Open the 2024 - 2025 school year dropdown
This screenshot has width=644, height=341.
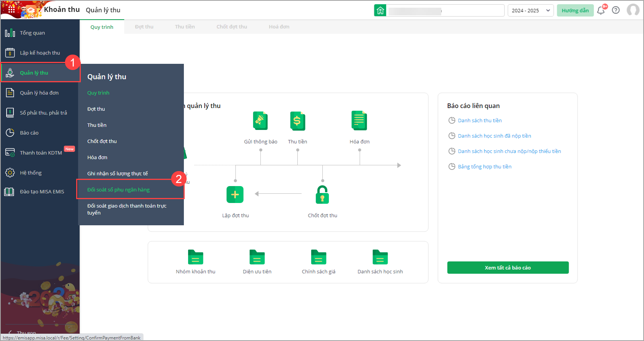[531, 10]
